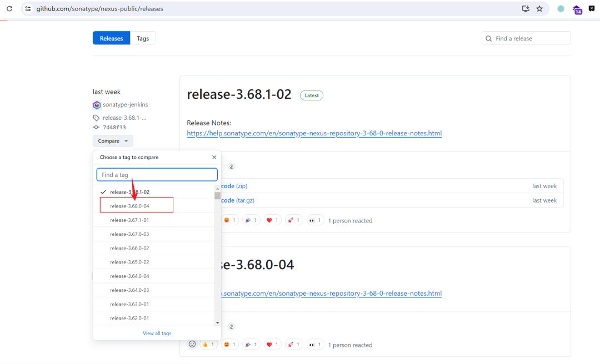The height and width of the screenshot is (364, 600).
Task: Reload the page with the browser refresh icon
Action: coord(9,8)
